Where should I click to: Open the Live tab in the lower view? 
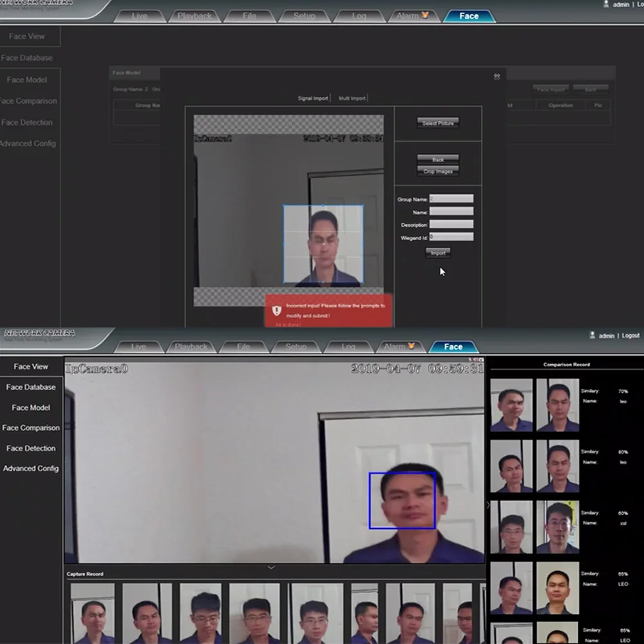click(x=138, y=346)
